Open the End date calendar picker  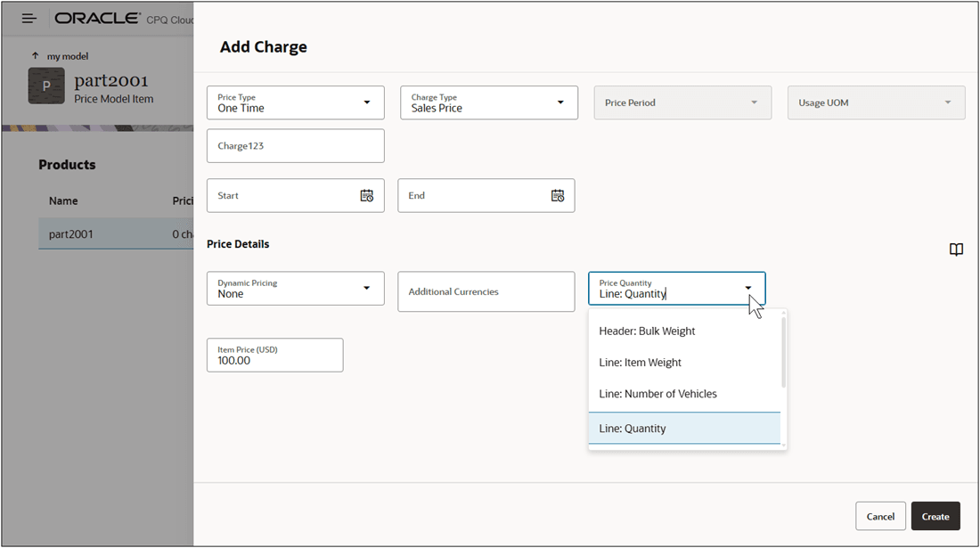(558, 196)
